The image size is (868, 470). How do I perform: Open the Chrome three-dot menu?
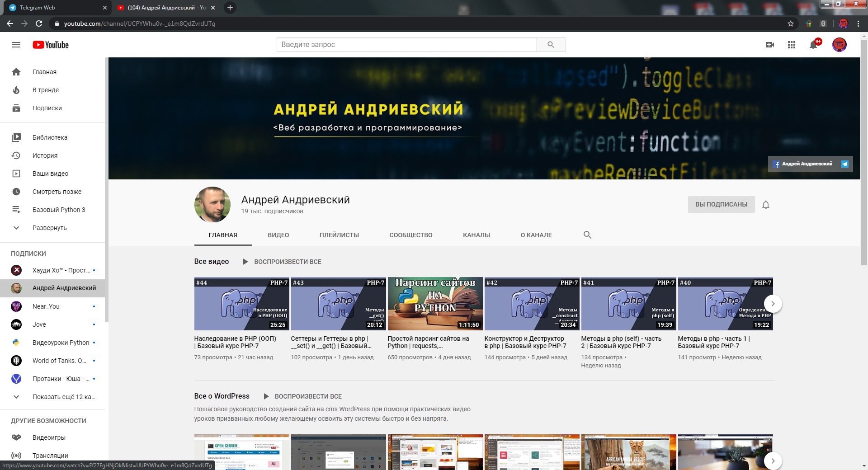(x=858, y=23)
